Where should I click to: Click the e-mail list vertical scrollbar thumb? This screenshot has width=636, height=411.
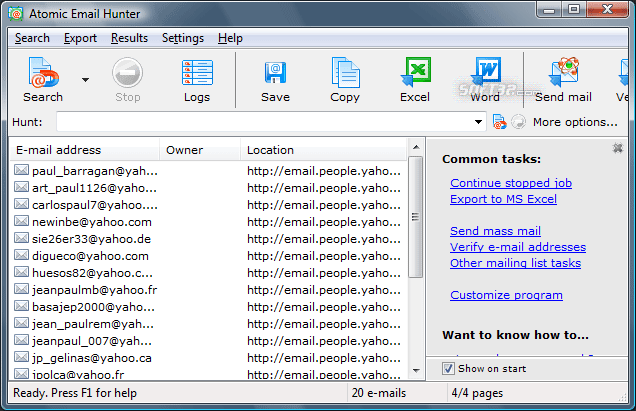[x=415, y=217]
